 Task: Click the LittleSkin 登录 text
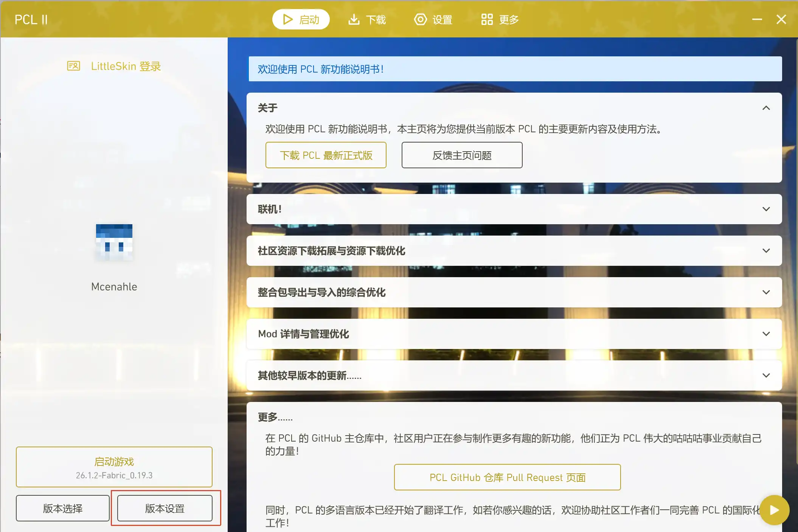[x=126, y=66]
